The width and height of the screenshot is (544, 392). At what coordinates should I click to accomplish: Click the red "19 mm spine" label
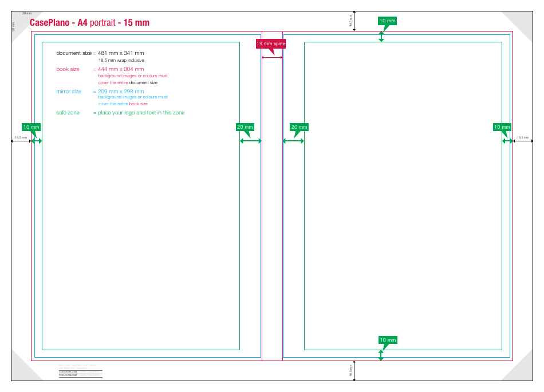(270, 43)
